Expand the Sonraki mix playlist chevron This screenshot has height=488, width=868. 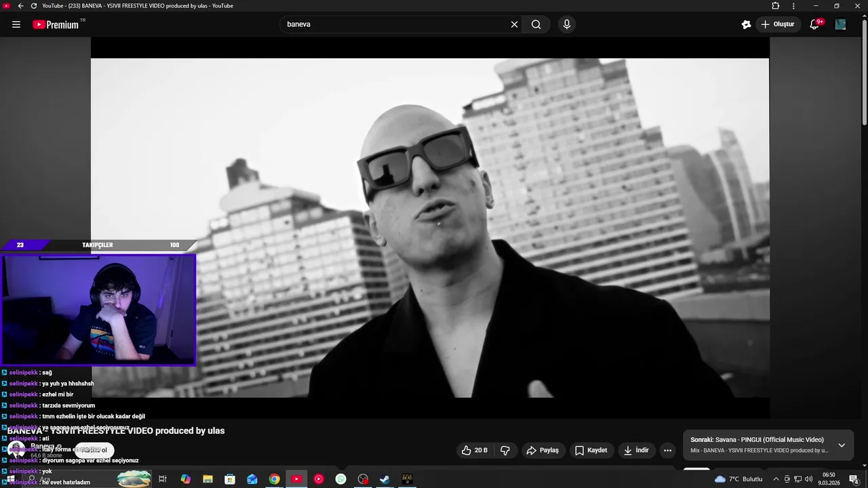[842, 445]
